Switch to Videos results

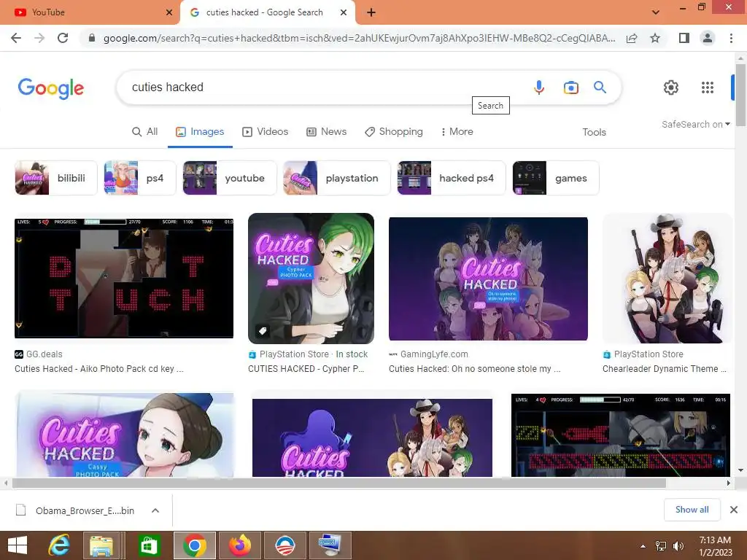[266, 132]
